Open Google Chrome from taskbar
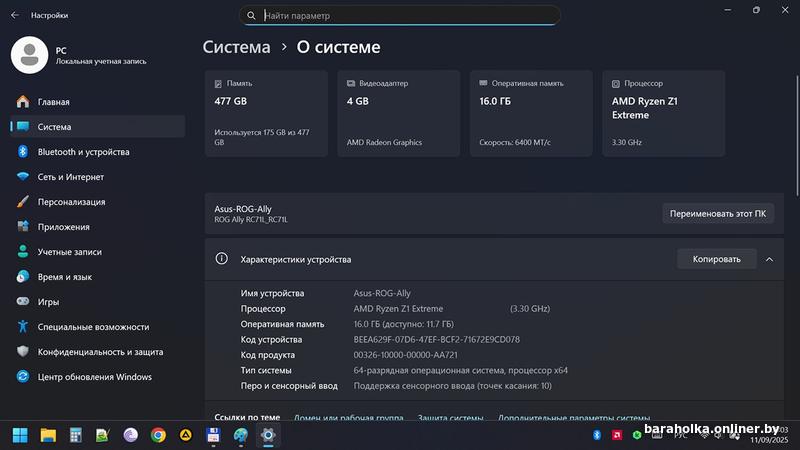Screen dimensions: 800x450 (158, 435)
